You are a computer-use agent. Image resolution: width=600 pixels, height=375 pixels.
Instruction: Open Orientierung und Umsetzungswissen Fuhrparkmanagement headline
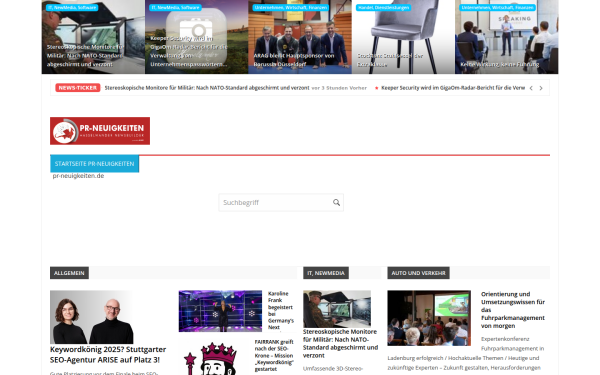(x=513, y=310)
